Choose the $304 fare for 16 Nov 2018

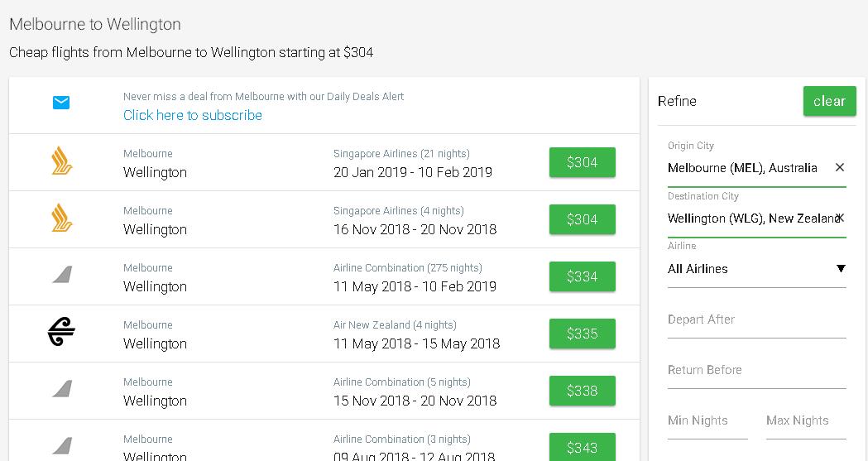click(x=582, y=219)
